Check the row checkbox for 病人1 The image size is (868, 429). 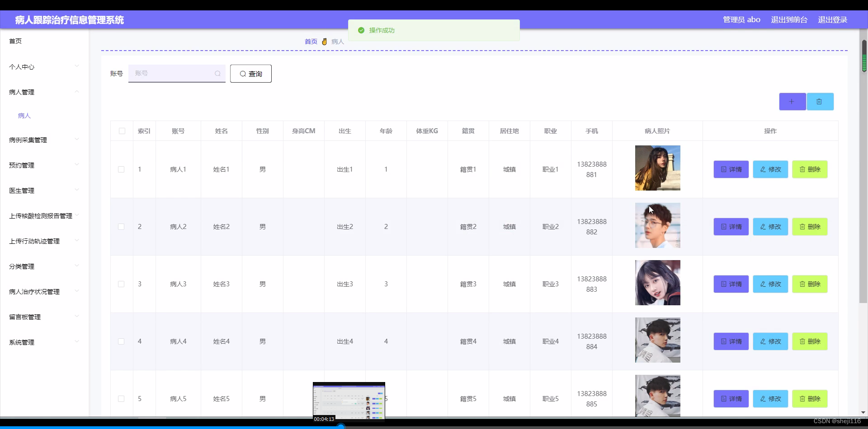coord(122,169)
